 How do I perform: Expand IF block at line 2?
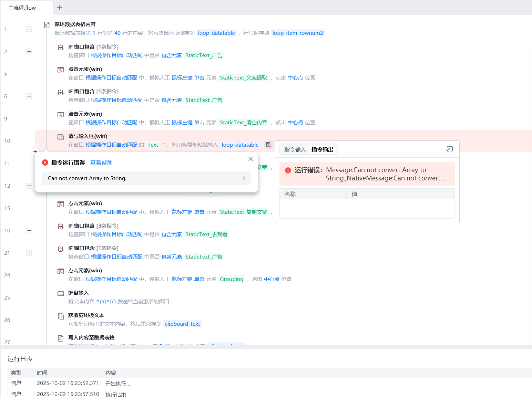(x=29, y=52)
